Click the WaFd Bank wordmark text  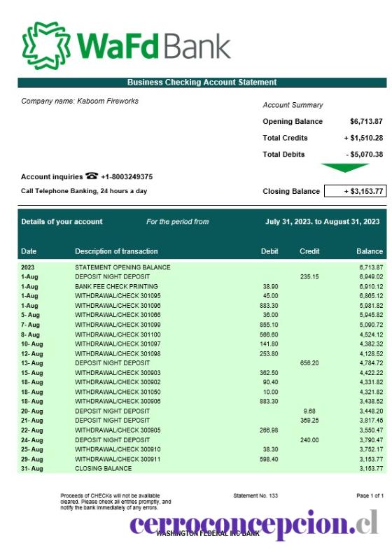153,46
